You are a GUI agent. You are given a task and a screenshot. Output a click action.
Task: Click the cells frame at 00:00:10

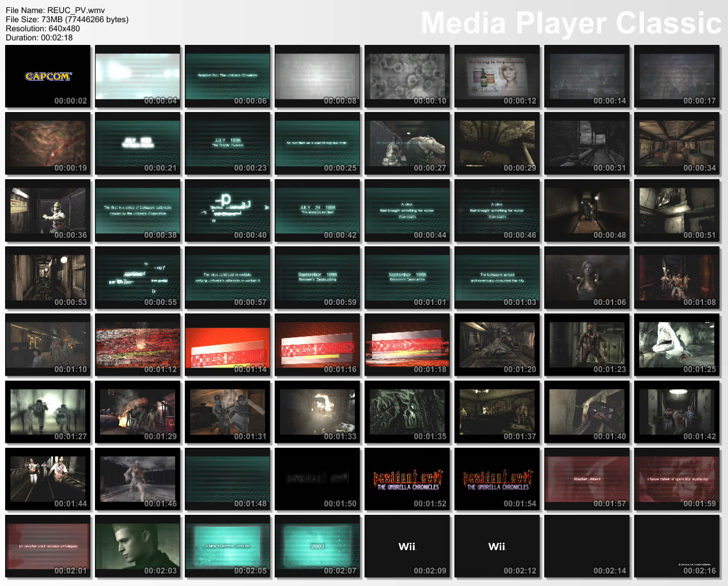[x=407, y=76]
